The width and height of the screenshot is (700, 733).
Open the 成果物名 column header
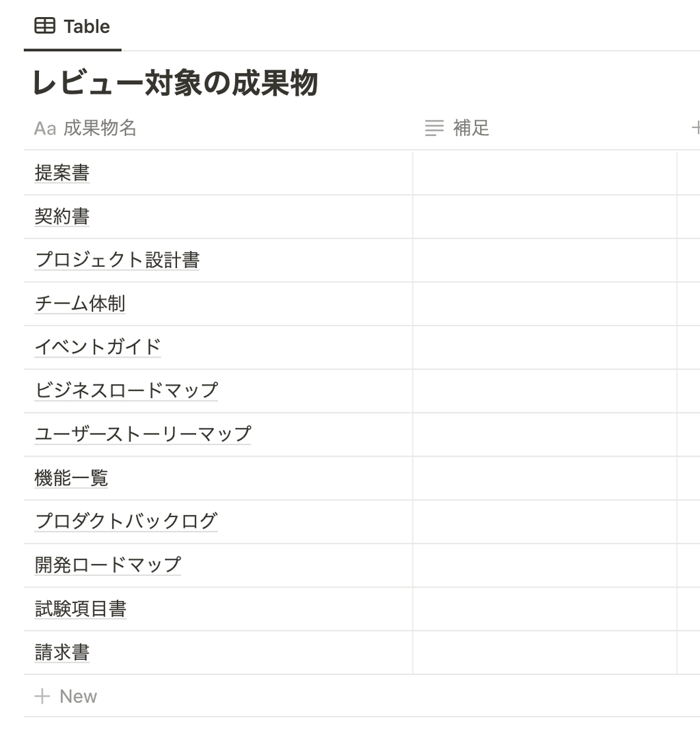point(100,128)
